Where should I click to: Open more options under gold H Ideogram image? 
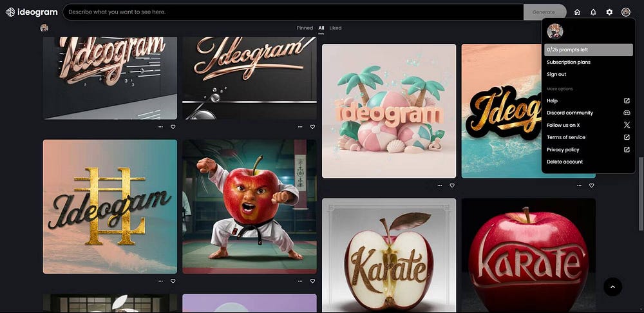tap(160, 281)
